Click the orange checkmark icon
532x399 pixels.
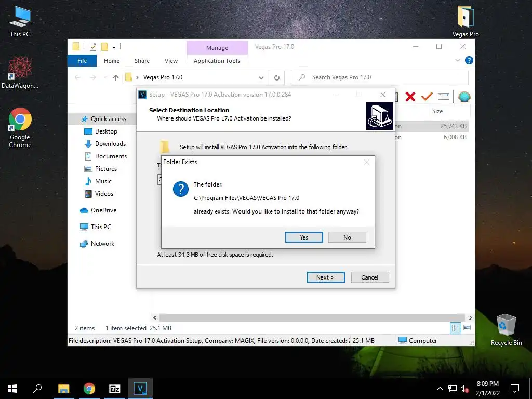[x=427, y=97]
